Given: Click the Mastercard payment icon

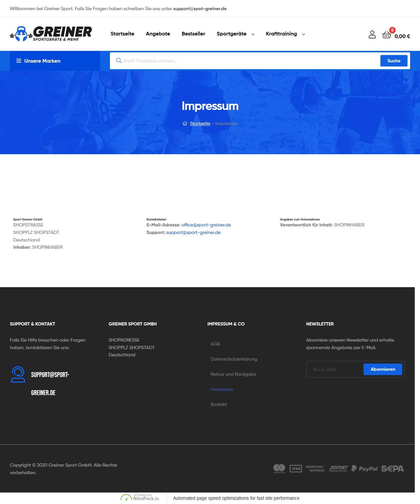Looking at the screenshot, I should pos(279,469).
